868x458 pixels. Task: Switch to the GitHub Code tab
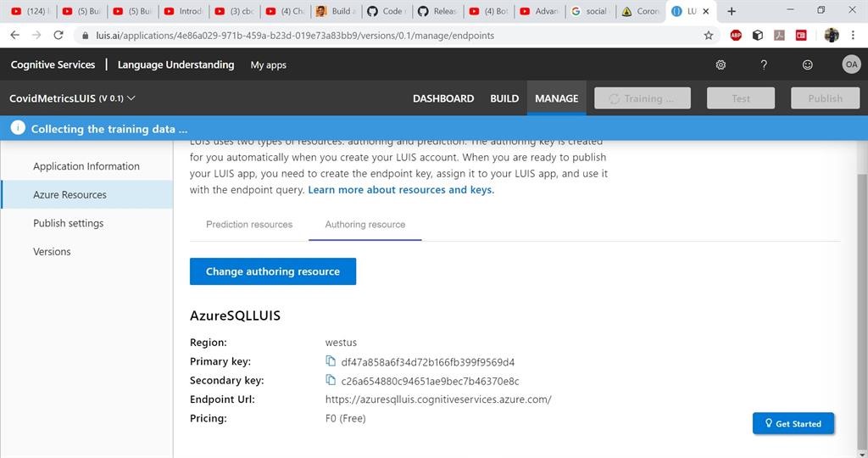click(387, 11)
